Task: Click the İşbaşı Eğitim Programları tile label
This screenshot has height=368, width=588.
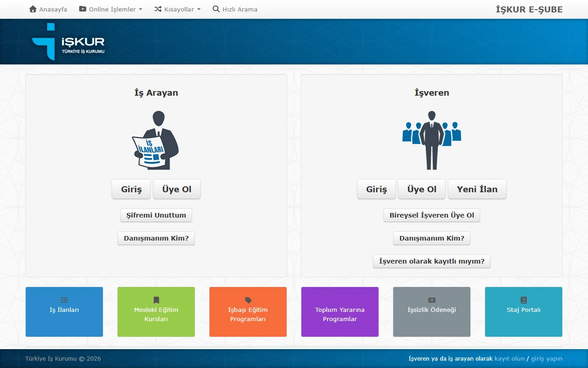Action: (x=248, y=315)
